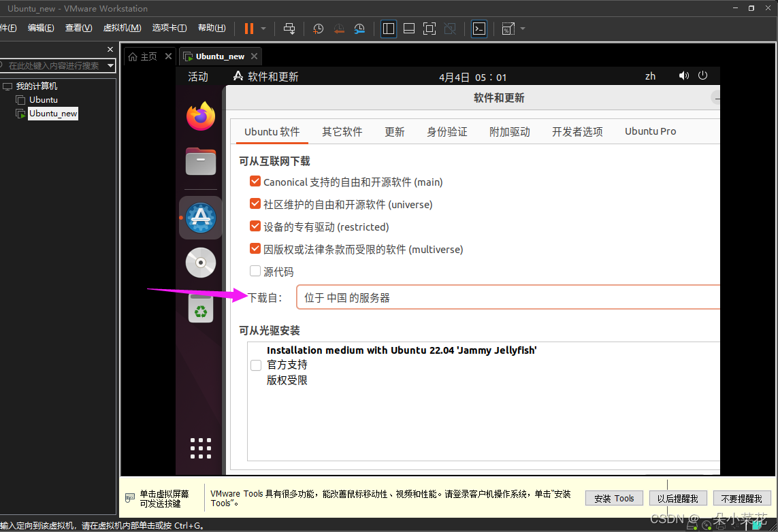Switch to the 更新 tab
Image resolution: width=778 pixels, height=532 pixels.
(x=395, y=132)
